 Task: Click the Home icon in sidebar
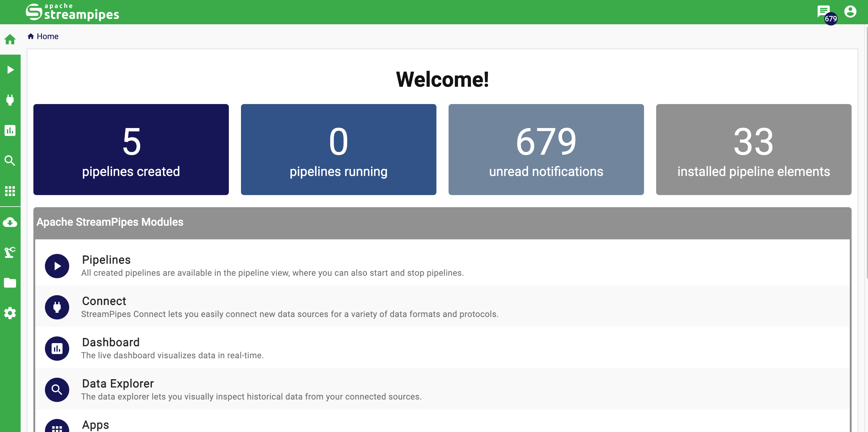(x=10, y=39)
